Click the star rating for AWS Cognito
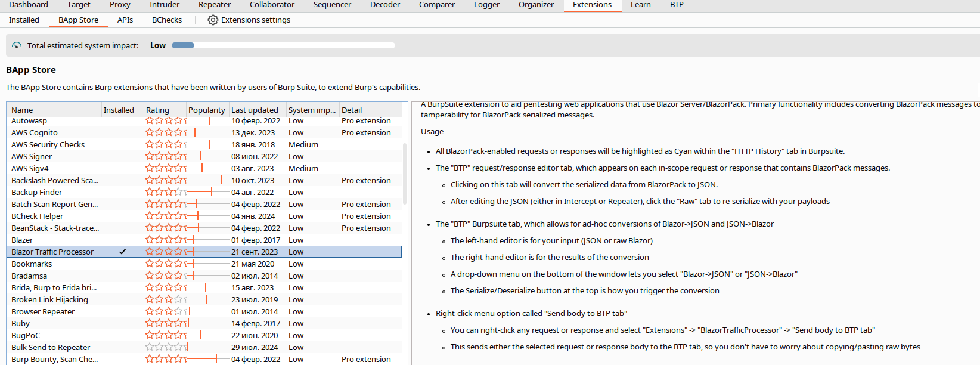Viewport: 980px width, 365px height. click(x=166, y=132)
